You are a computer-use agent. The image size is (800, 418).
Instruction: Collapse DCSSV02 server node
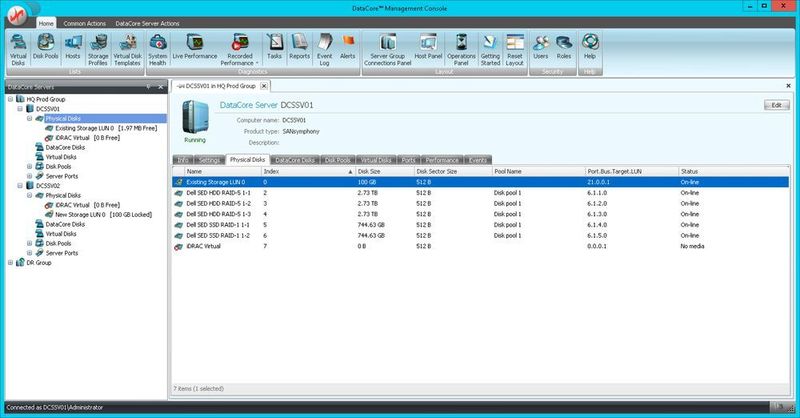[20, 186]
